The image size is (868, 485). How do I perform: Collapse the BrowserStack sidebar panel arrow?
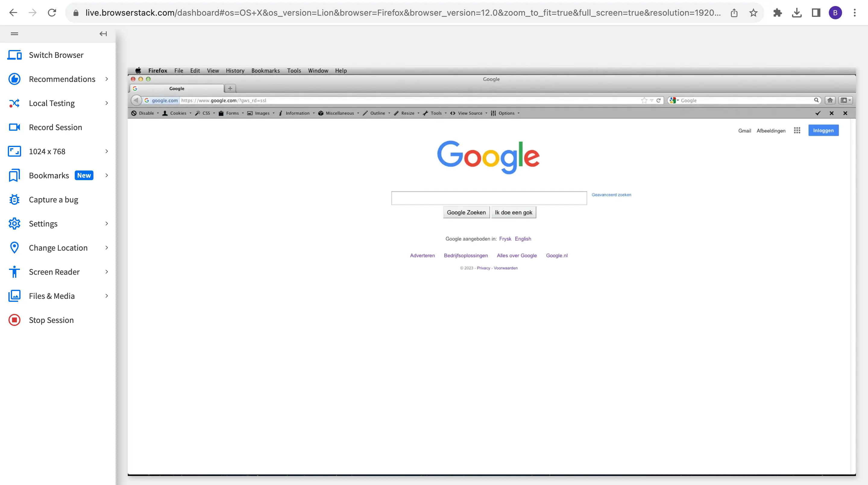click(103, 34)
